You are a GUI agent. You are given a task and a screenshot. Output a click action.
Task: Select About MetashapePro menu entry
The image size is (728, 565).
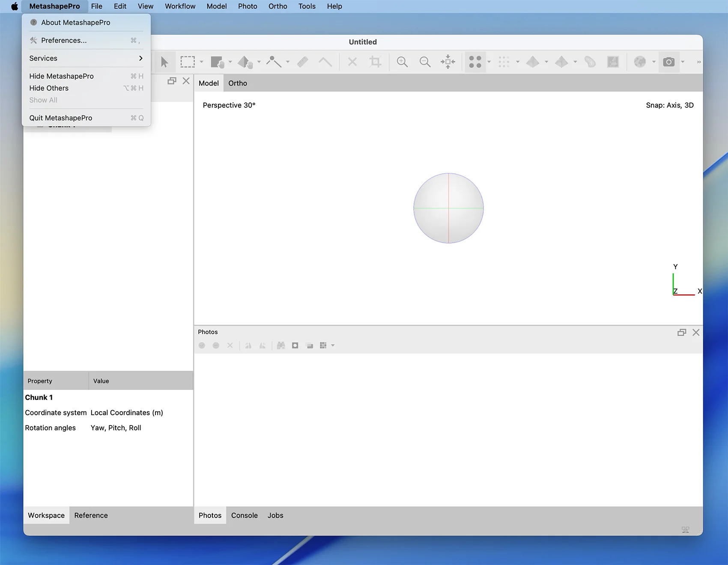point(75,22)
